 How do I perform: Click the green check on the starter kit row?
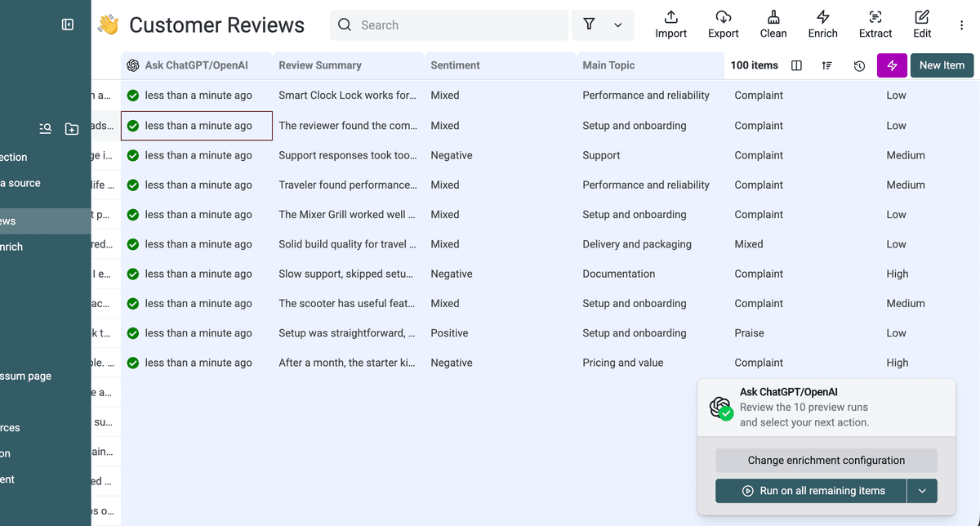click(x=133, y=363)
